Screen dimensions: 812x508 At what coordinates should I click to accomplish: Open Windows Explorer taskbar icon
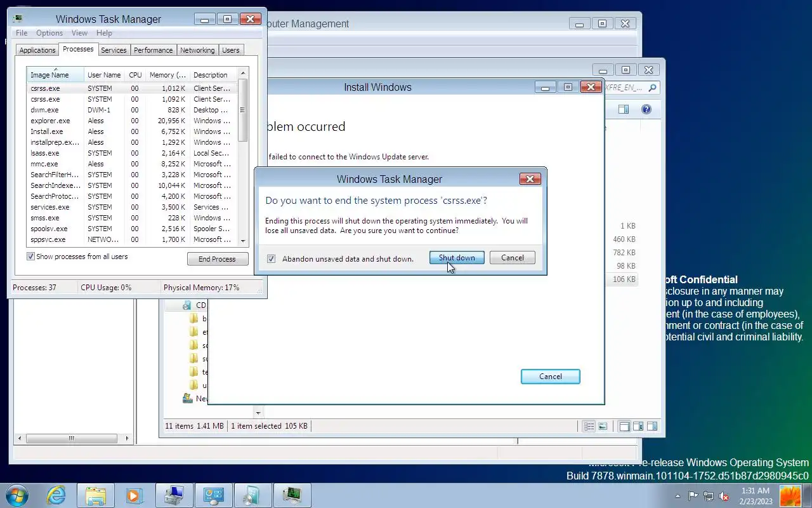(96, 495)
